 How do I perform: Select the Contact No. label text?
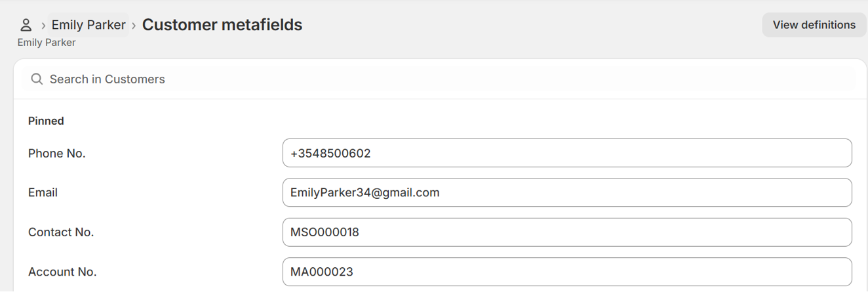coord(61,232)
